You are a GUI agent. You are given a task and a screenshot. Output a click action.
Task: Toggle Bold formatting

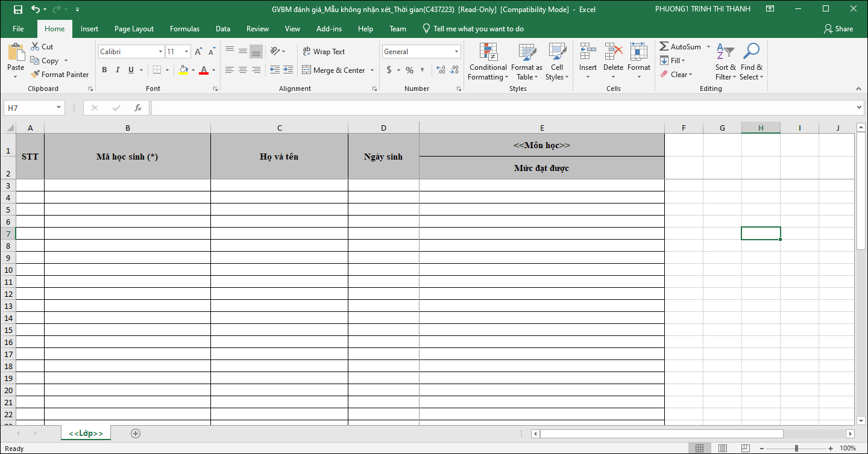click(x=104, y=70)
